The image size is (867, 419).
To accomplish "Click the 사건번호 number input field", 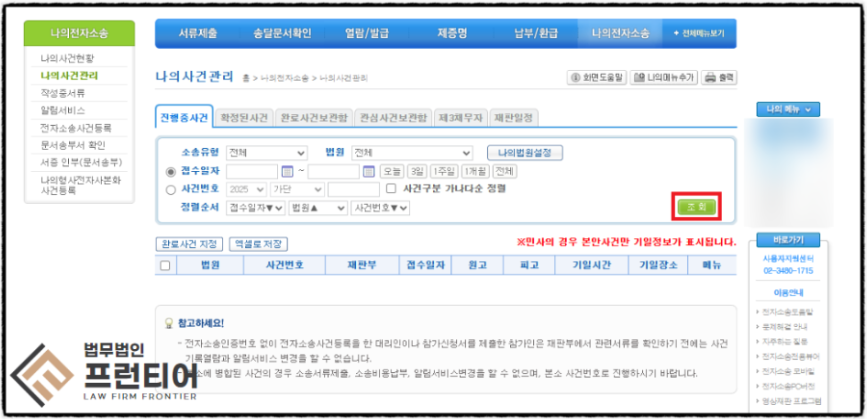I will click(x=353, y=188).
